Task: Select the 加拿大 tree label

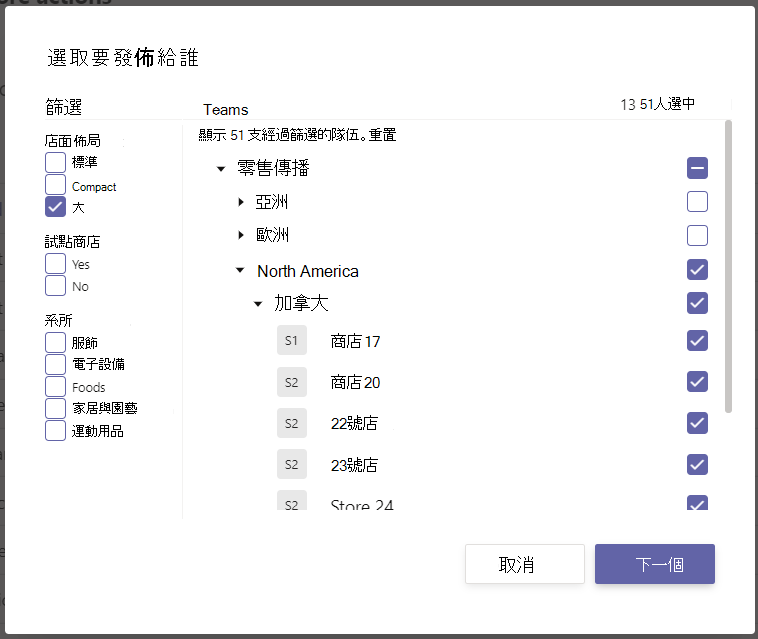Action: pos(301,303)
